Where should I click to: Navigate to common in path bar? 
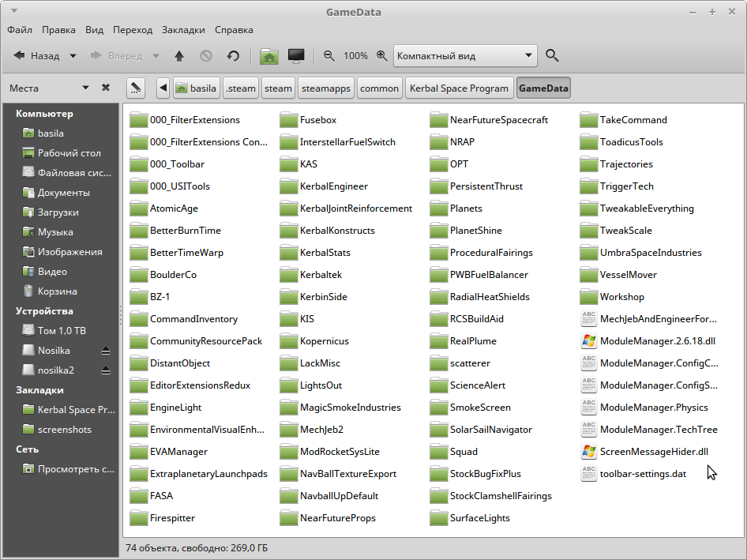point(379,88)
